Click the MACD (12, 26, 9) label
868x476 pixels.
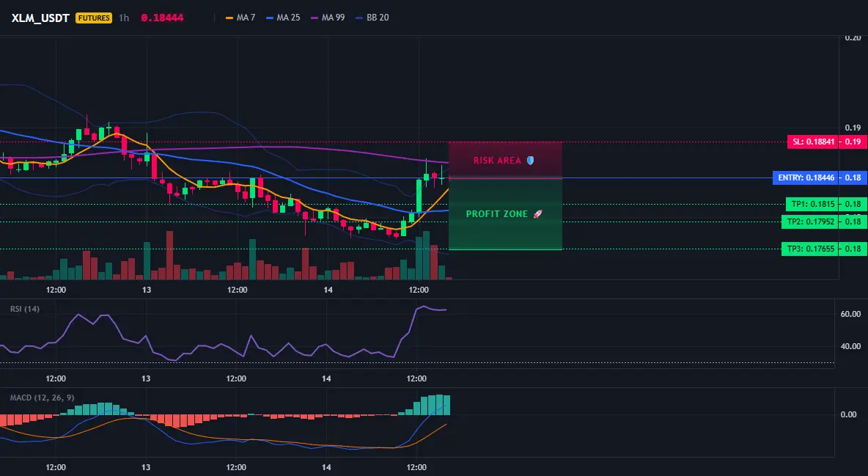[x=42, y=398]
